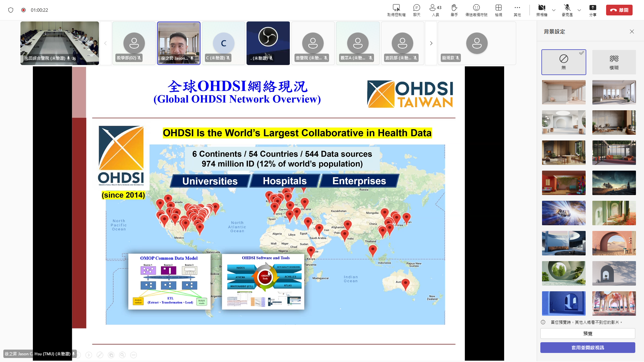Screen dimensions: 644x362
Task: Raise hand using the hand icon
Action: point(454,10)
